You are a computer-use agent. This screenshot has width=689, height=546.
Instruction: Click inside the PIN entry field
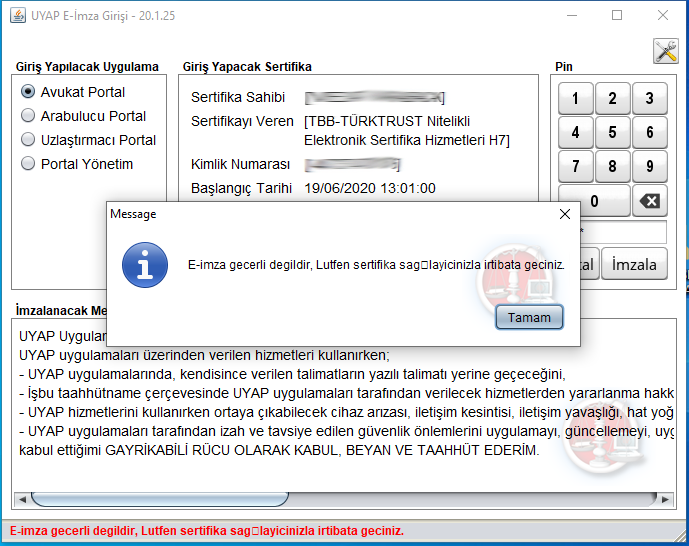(630, 232)
